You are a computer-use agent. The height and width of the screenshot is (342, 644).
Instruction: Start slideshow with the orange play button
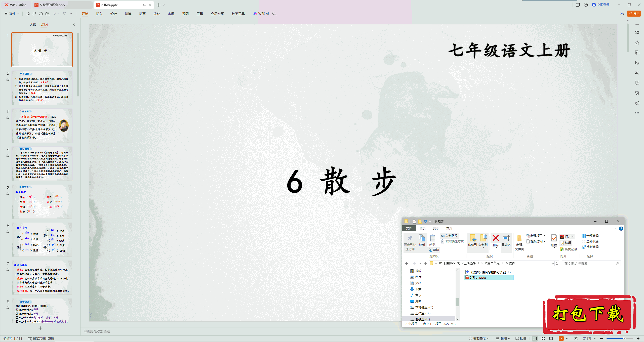pos(561,338)
